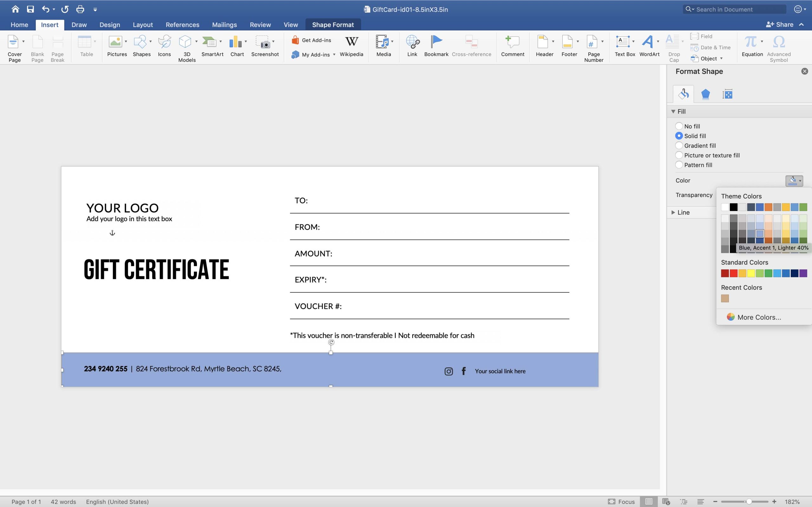Click the SmartArt icon in ribbon
812x507 pixels.
(x=210, y=42)
